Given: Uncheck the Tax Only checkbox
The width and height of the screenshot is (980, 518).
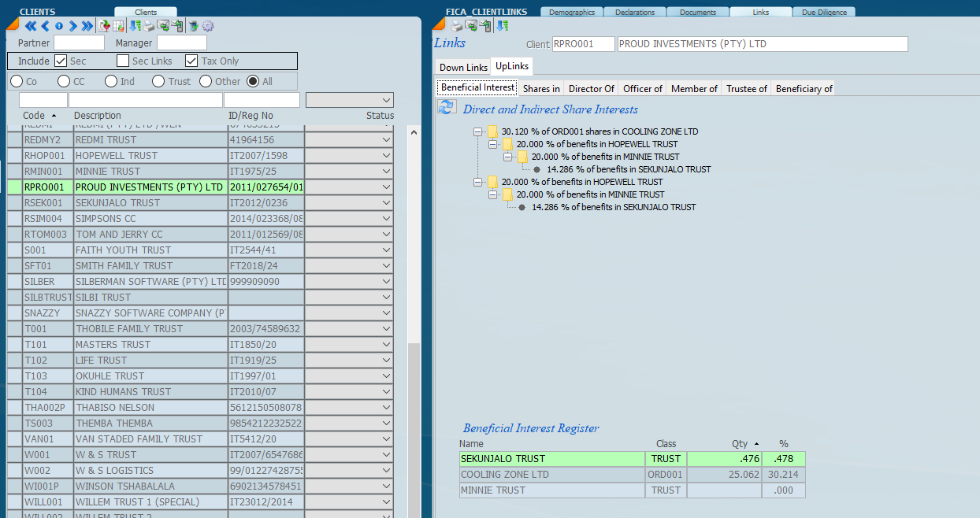Looking at the screenshot, I should click(x=191, y=61).
